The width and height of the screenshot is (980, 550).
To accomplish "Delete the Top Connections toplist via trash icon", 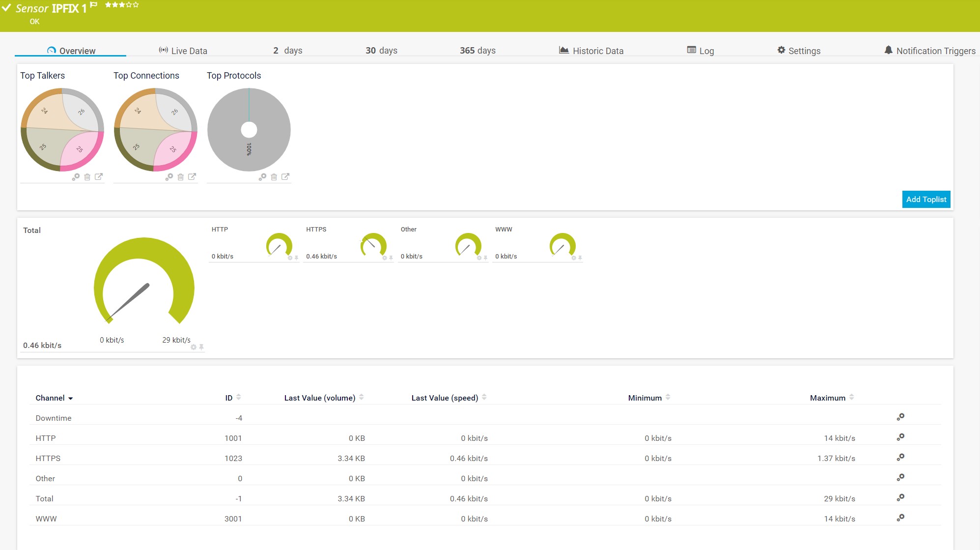I will click(x=181, y=177).
